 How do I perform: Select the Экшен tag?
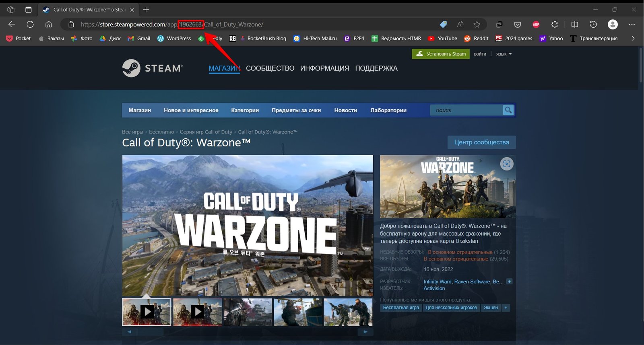click(491, 308)
